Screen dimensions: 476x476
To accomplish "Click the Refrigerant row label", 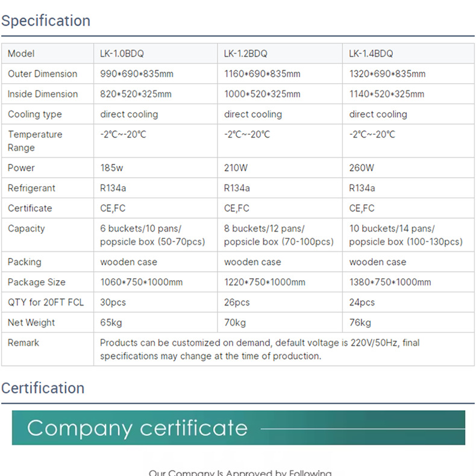I will point(31,188).
